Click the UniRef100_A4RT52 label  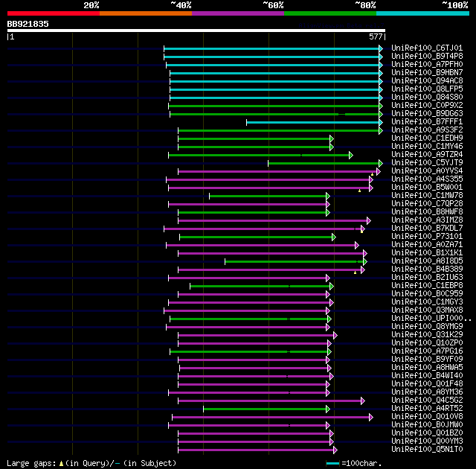click(427, 409)
